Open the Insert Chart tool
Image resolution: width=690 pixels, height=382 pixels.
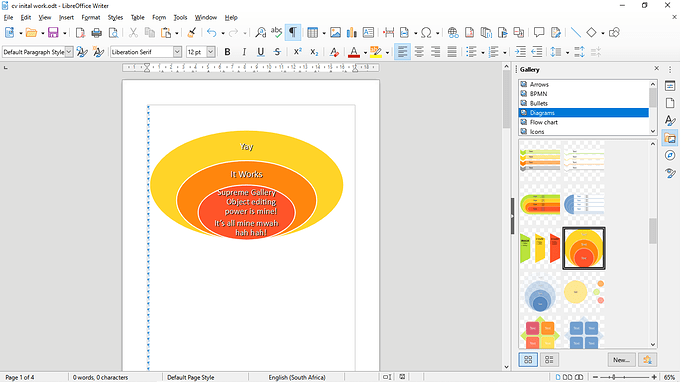point(352,33)
